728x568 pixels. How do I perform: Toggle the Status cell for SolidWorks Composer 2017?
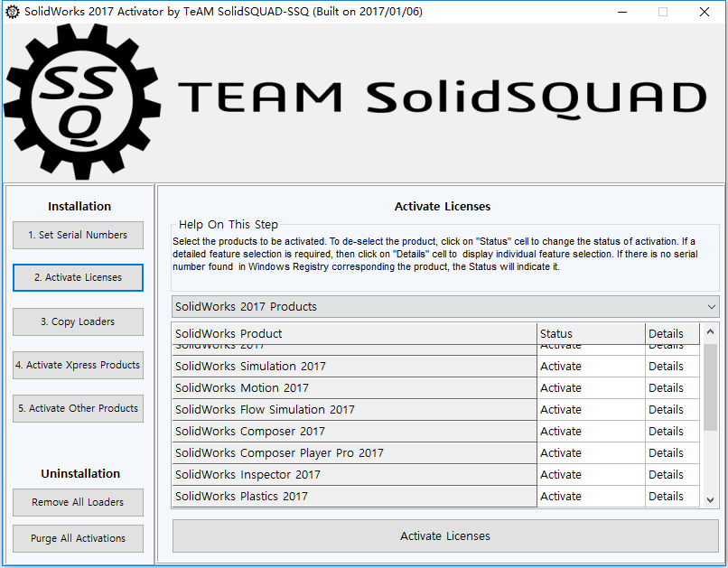(591, 431)
